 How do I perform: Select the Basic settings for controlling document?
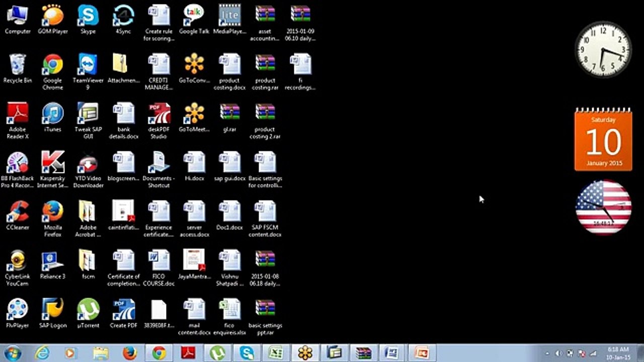tap(265, 170)
